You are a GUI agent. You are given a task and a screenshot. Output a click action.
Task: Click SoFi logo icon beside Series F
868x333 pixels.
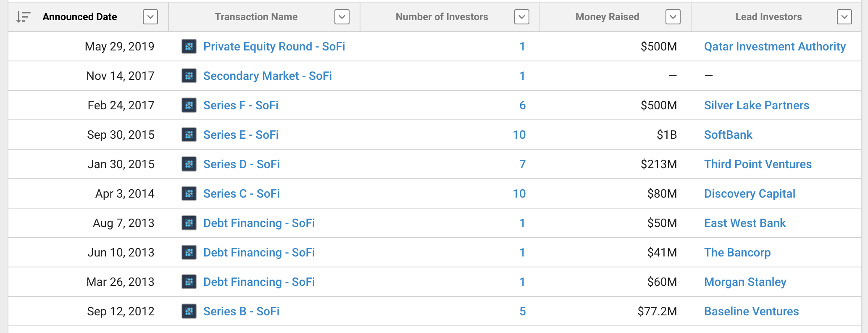(189, 105)
